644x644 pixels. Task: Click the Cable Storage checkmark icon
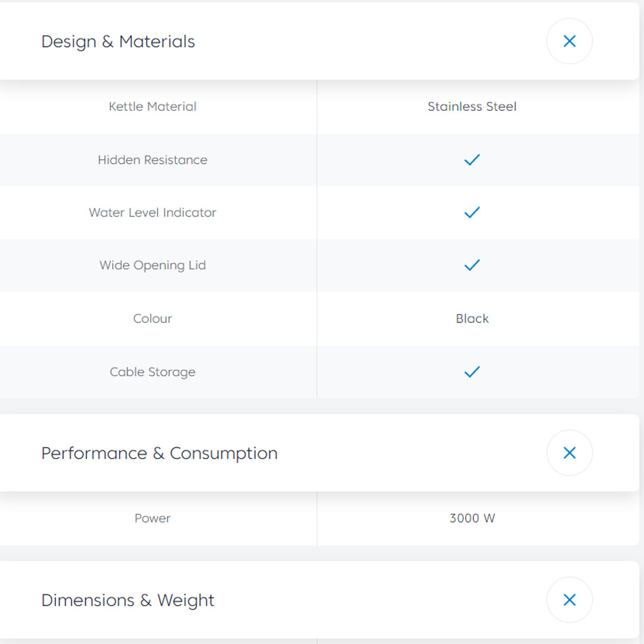tap(472, 372)
